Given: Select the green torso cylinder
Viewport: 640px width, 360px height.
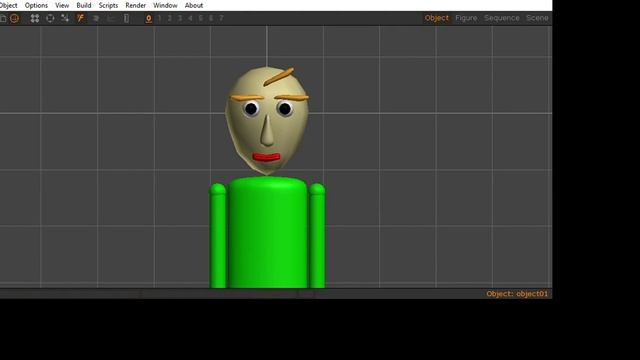Looking at the screenshot, I should click(x=267, y=233).
